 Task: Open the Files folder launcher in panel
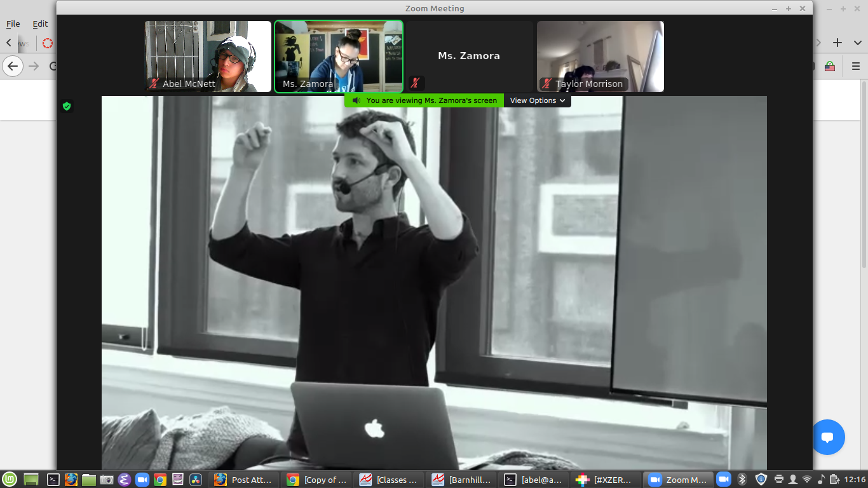89,480
